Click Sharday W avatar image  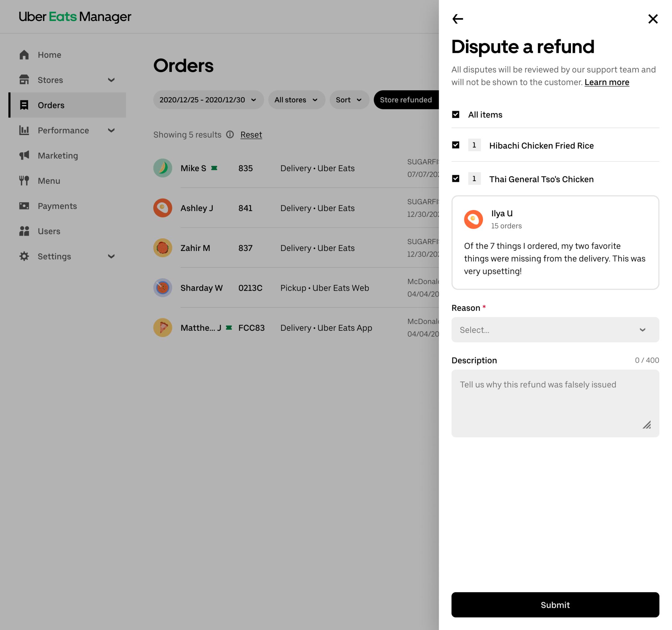coord(163,288)
